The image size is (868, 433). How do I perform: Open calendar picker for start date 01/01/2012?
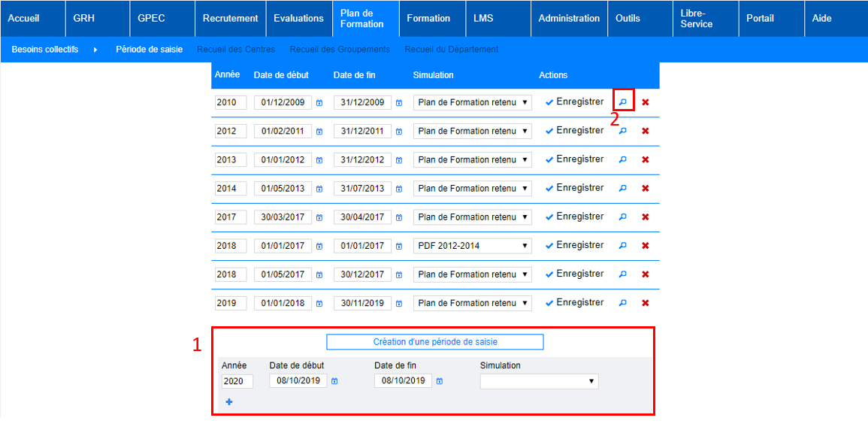point(319,159)
